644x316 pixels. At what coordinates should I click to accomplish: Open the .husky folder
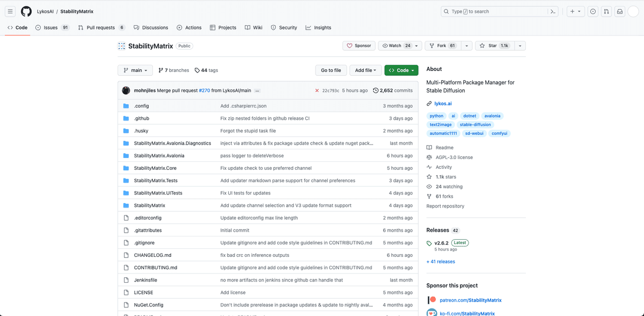pos(142,131)
